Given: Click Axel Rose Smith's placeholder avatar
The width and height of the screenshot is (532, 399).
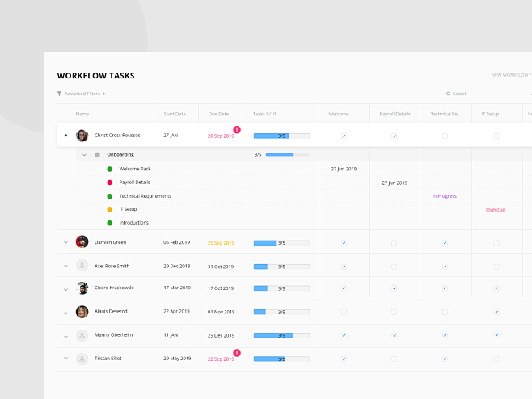Looking at the screenshot, I should [x=82, y=266].
